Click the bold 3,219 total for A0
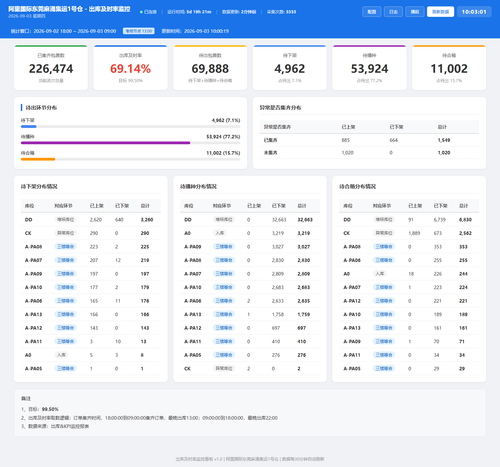This screenshot has width=500, height=467. pos(304,233)
